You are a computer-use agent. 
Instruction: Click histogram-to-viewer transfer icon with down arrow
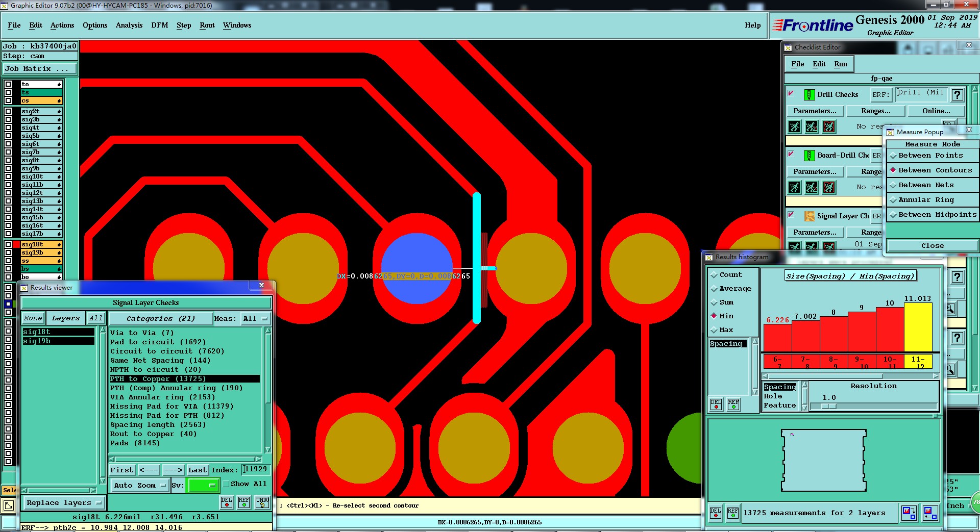tap(909, 513)
